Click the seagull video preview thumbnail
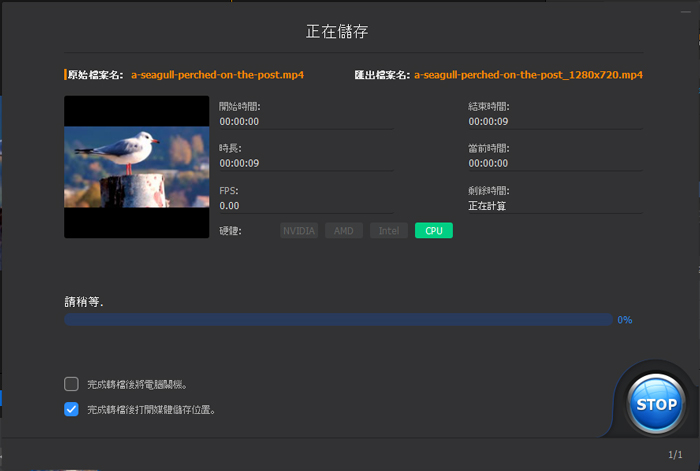The height and width of the screenshot is (471, 700). pyautogui.click(x=137, y=167)
